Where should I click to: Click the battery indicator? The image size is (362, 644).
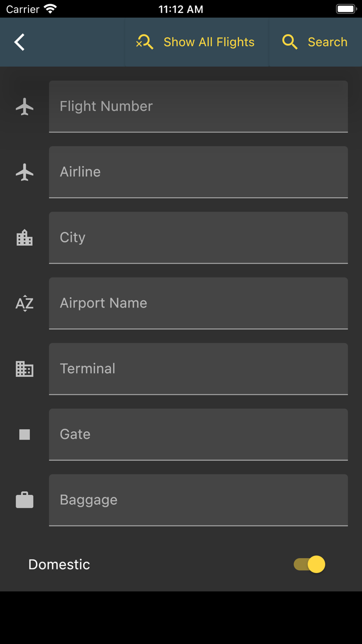coord(345,8)
